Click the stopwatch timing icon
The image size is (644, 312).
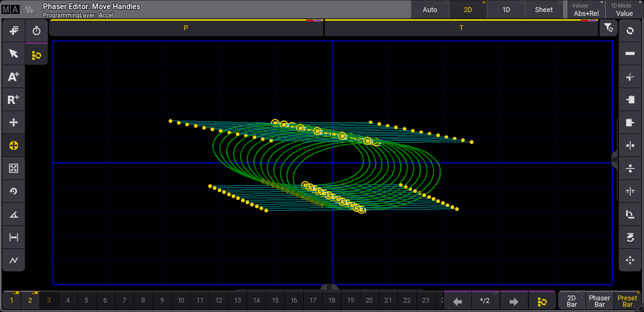pos(36,31)
